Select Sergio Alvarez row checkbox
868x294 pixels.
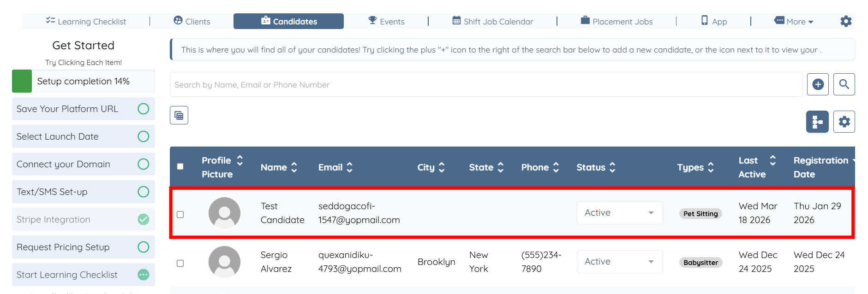[x=180, y=263]
